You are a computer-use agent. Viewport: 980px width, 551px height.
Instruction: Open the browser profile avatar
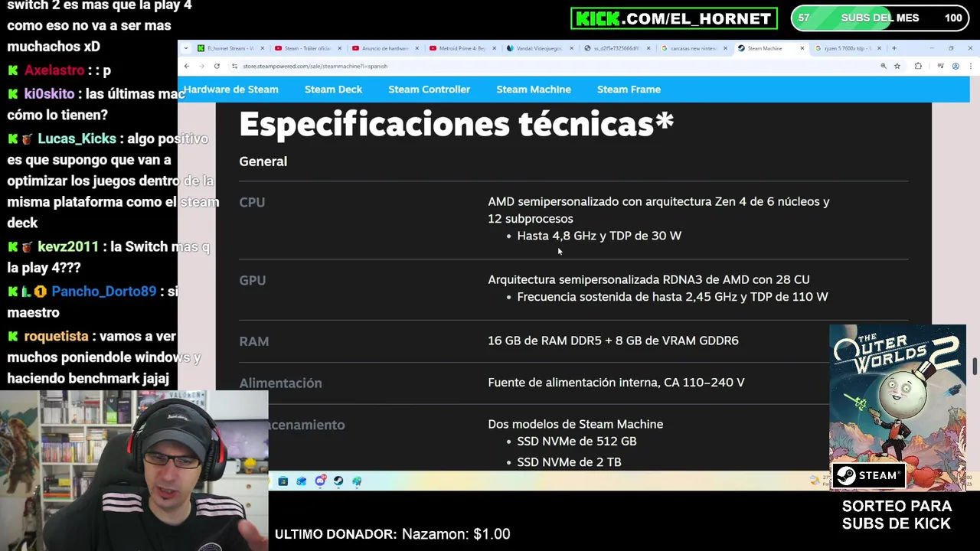pyautogui.click(x=955, y=66)
